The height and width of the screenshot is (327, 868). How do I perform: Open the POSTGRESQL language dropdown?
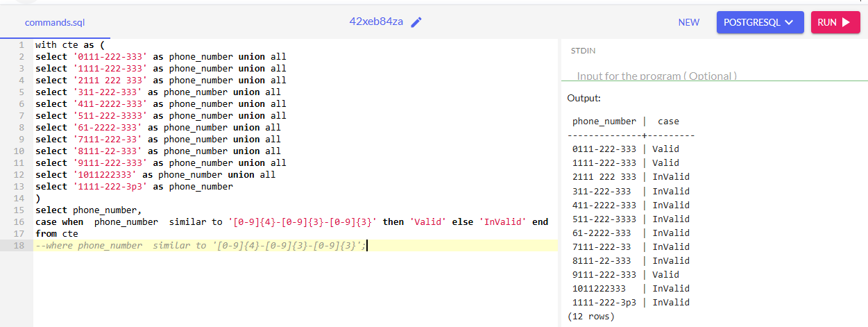[760, 22]
